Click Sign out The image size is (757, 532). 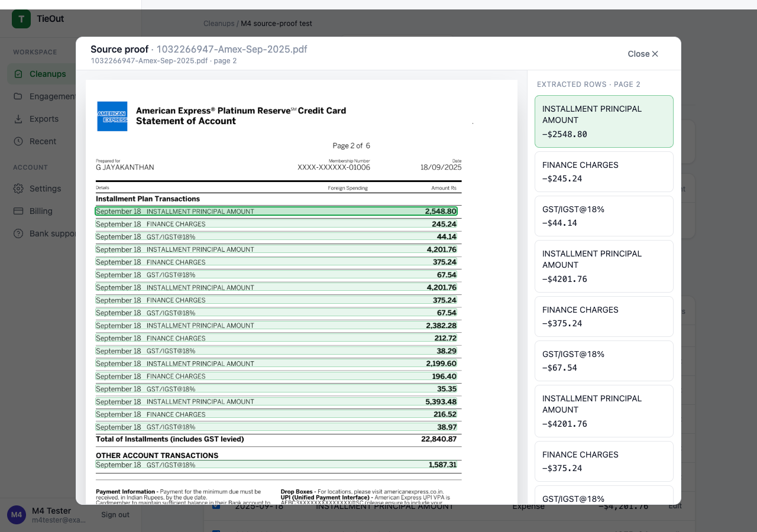(x=115, y=515)
